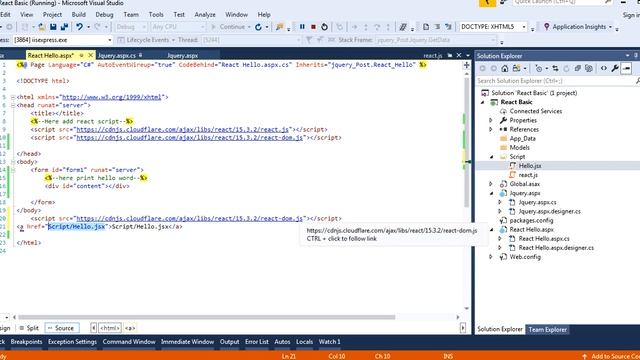This screenshot has height=360, width=640.
Task: Click Add to Source Control in status bar
Action: pyautogui.click(x=611, y=356)
